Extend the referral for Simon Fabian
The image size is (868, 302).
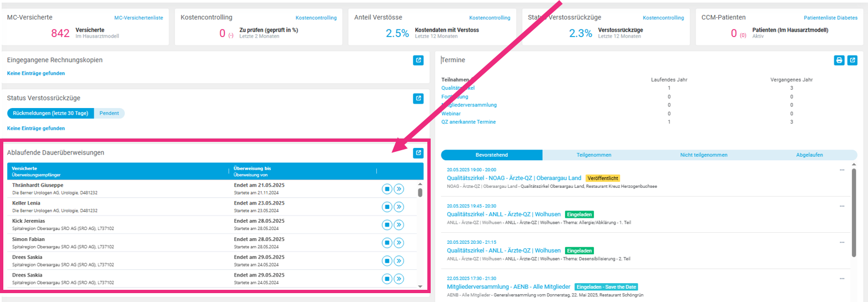(x=398, y=243)
